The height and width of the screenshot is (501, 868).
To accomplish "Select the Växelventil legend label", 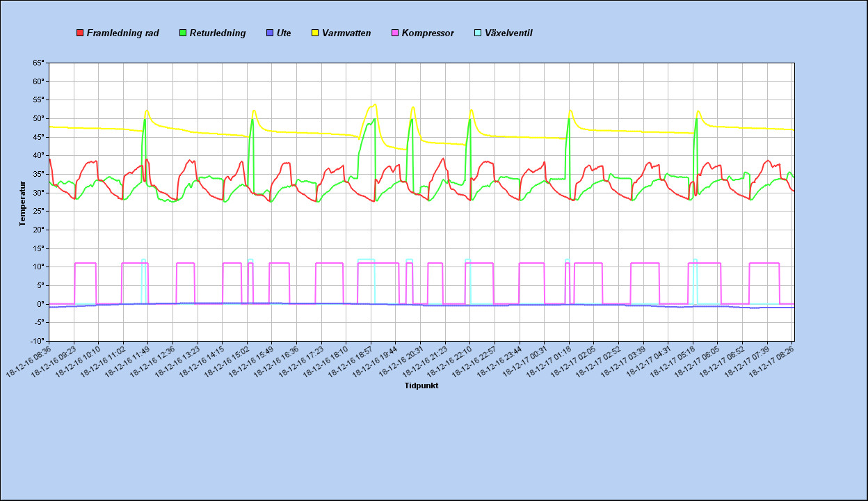I will pos(508,33).
